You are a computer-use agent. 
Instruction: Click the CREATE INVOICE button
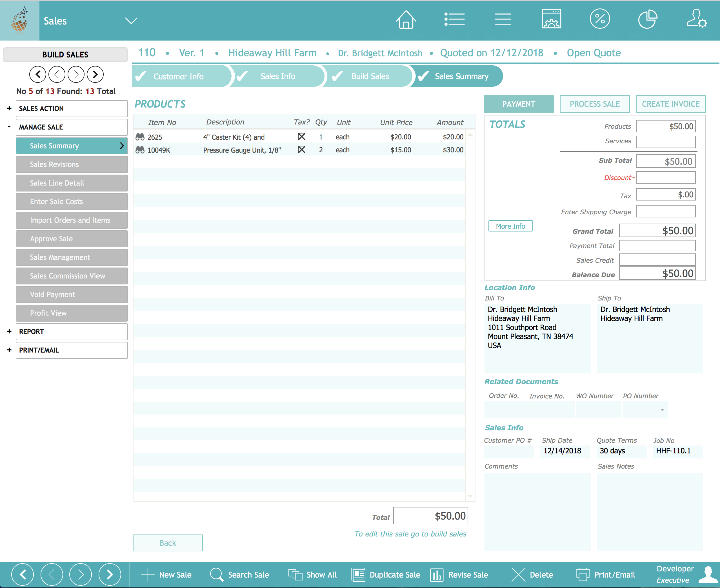[x=670, y=104]
